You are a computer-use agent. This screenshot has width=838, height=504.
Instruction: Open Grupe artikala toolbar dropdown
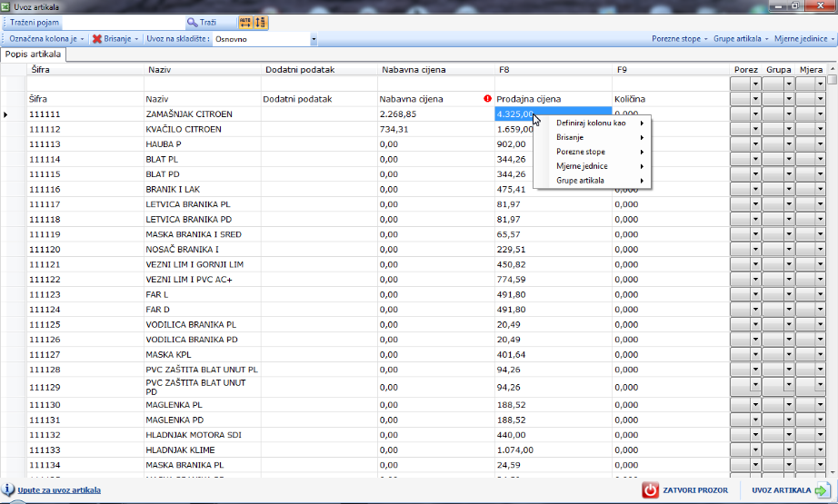pyautogui.click(x=741, y=39)
